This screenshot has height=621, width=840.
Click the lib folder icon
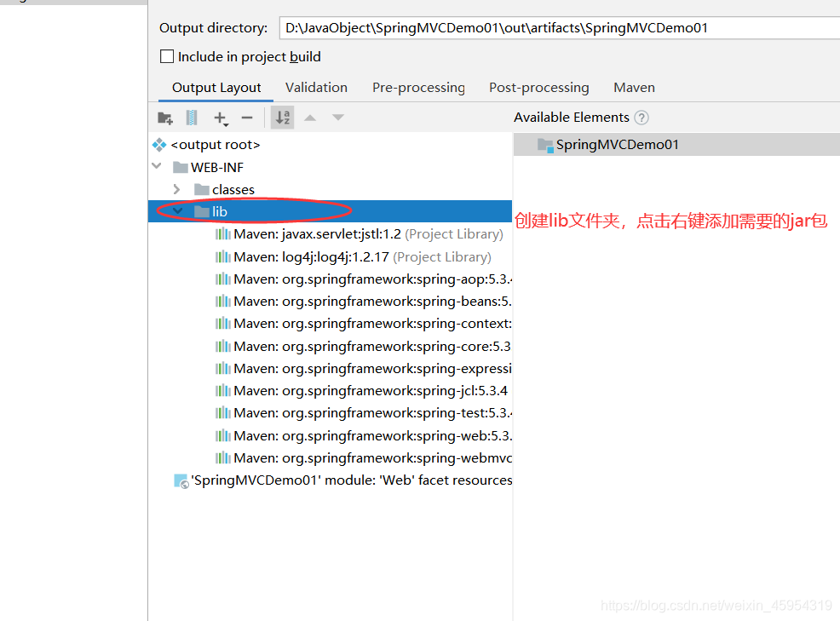(201, 211)
